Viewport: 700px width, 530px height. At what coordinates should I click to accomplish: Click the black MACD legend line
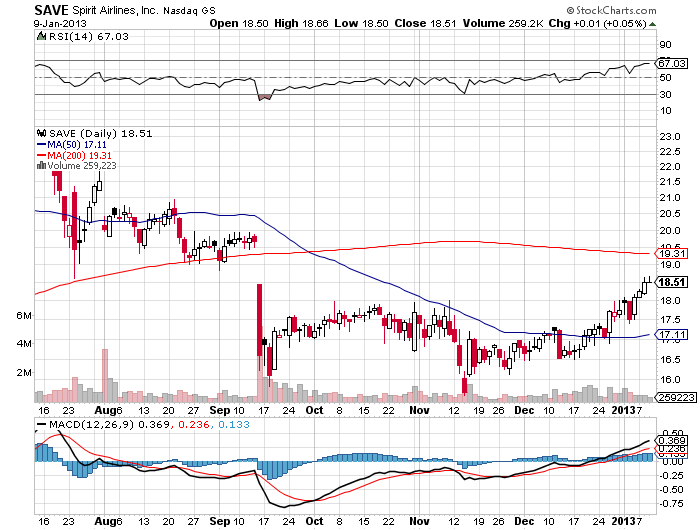point(42,425)
